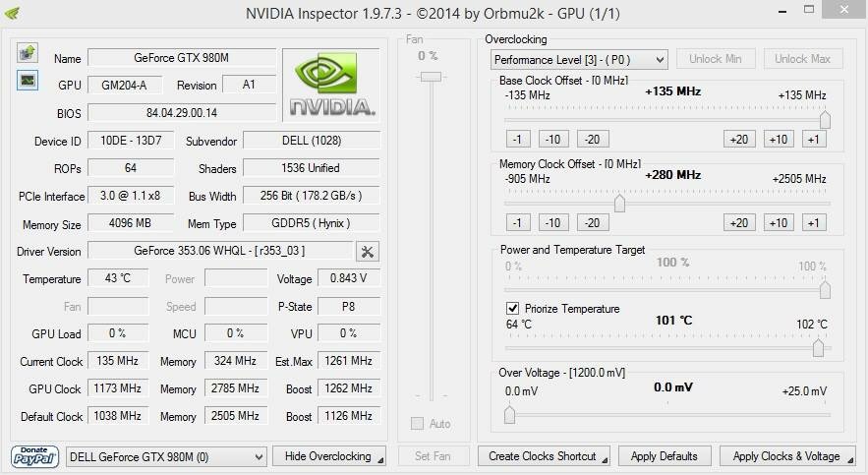The width and height of the screenshot is (868, 475).
Task: Maximize the NVIDIA Inspector window
Action: pyautogui.click(x=809, y=10)
